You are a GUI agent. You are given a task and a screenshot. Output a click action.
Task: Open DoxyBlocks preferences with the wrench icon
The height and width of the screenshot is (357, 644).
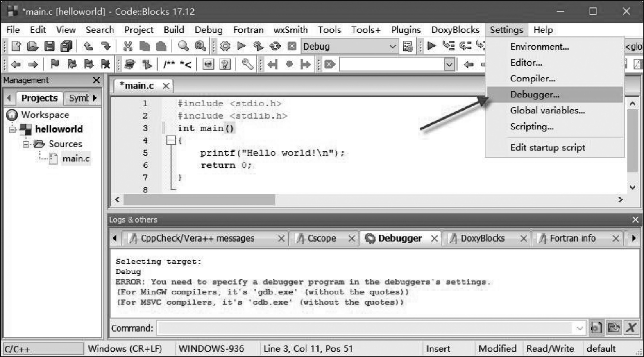(x=247, y=64)
